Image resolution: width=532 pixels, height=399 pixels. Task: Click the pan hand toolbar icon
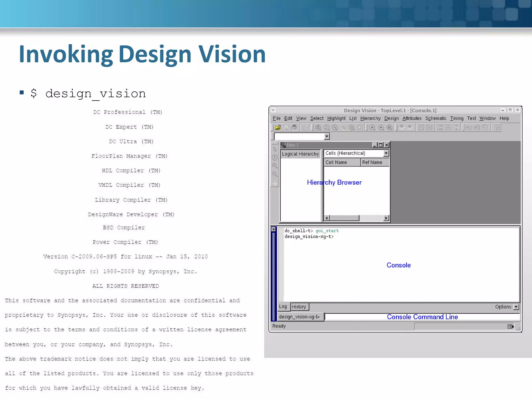343,128
